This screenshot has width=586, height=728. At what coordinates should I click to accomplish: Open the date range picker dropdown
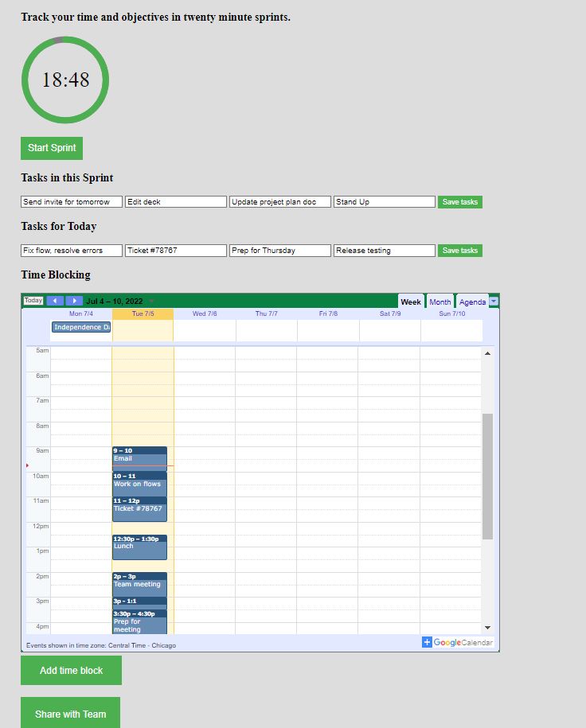tap(151, 302)
